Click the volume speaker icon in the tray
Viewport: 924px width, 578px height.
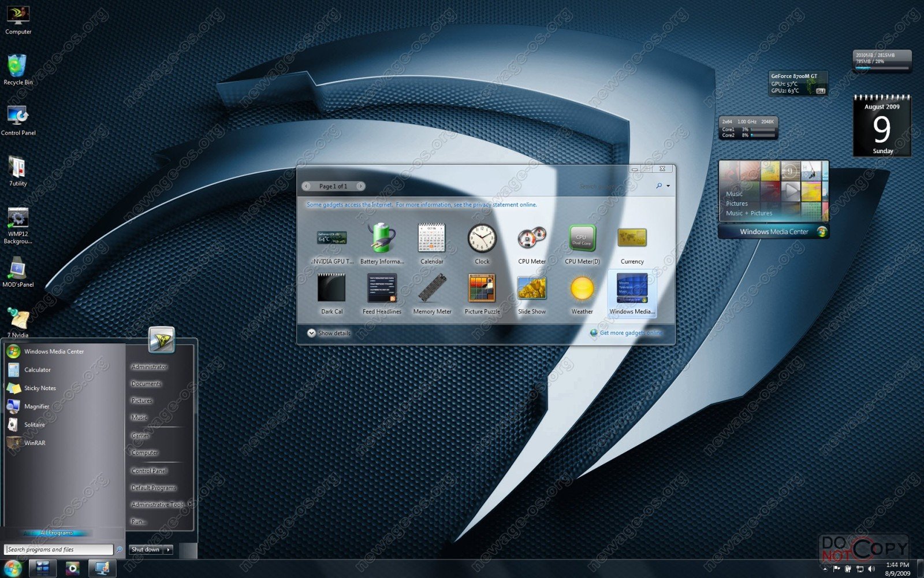pos(871,569)
